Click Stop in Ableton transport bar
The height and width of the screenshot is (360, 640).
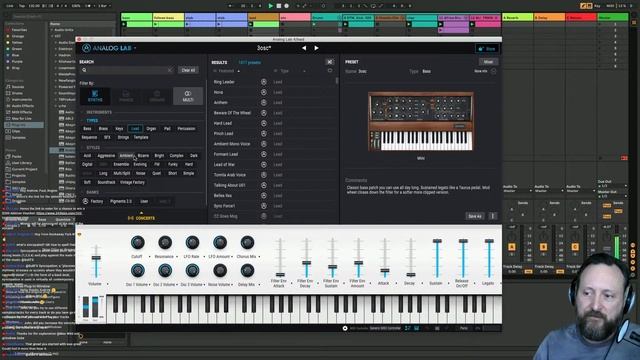click(x=279, y=6)
